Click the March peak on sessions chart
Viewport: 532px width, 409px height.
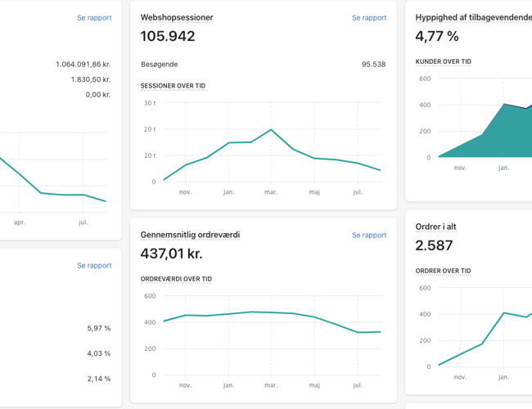(271, 129)
